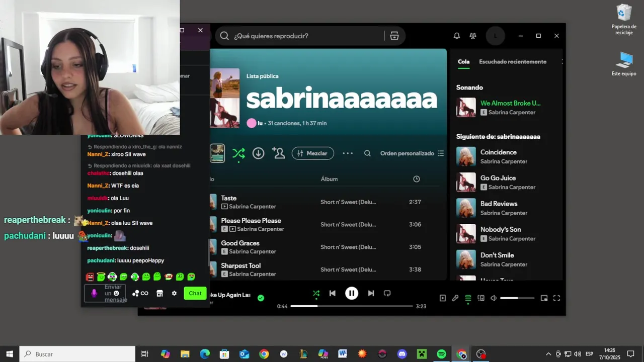Open Spotify from the taskbar
Image resolution: width=644 pixels, height=362 pixels.
(441, 354)
